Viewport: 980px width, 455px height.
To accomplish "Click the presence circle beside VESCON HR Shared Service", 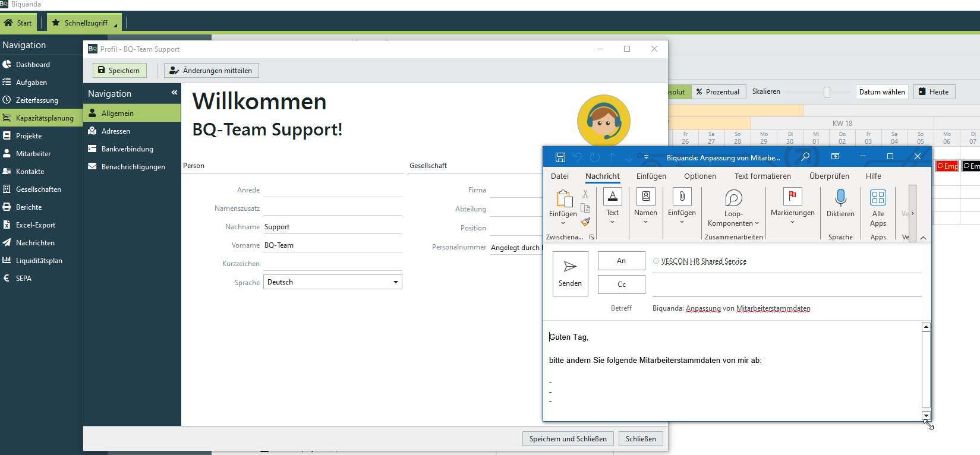I will [x=656, y=261].
